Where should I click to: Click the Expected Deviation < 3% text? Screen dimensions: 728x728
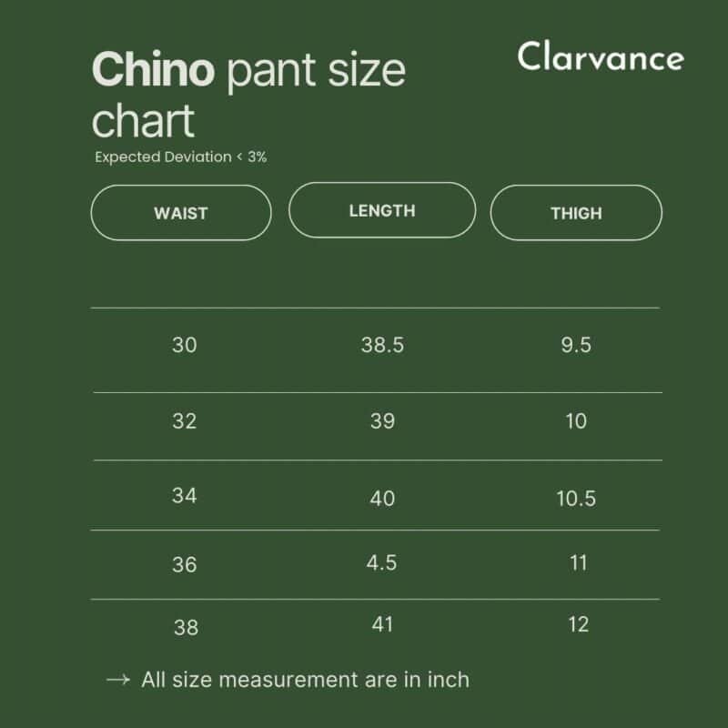point(180,157)
